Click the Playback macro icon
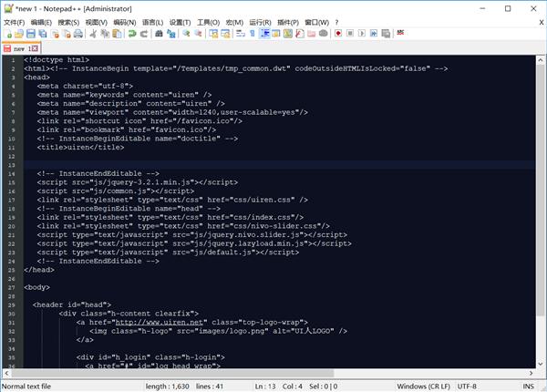547x392 pixels. click(362, 33)
